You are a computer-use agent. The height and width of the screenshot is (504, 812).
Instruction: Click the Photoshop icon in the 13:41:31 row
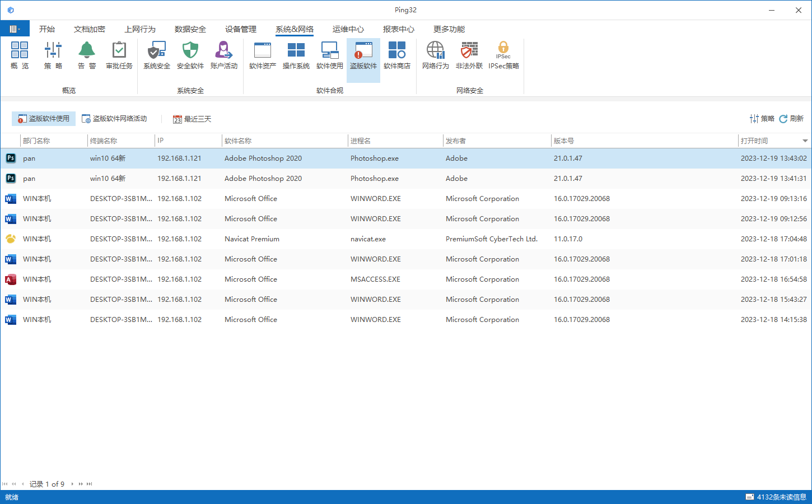pos(11,179)
